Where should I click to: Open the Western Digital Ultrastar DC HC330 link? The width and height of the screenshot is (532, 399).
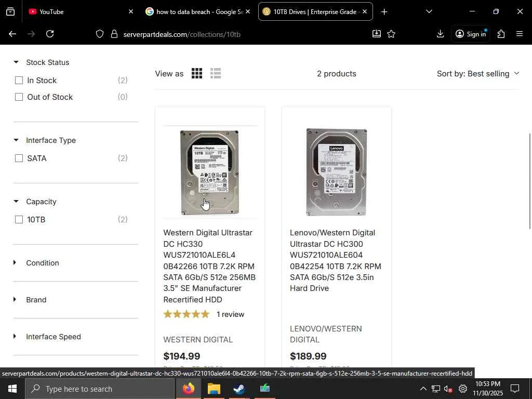[x=209, y=266]
